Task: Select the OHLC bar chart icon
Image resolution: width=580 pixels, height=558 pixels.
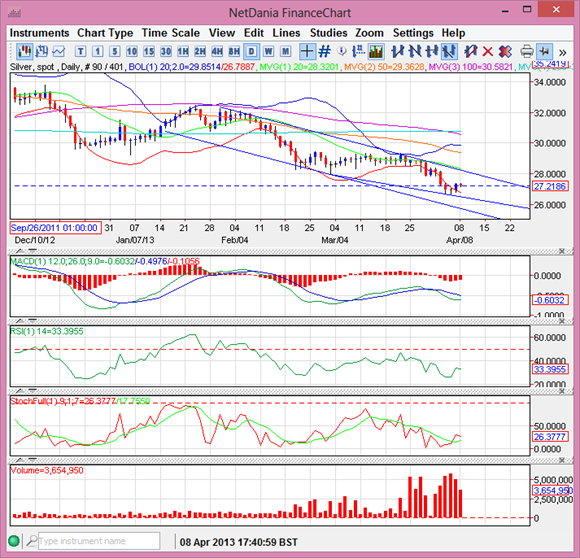Action: (x=41, y=51)
